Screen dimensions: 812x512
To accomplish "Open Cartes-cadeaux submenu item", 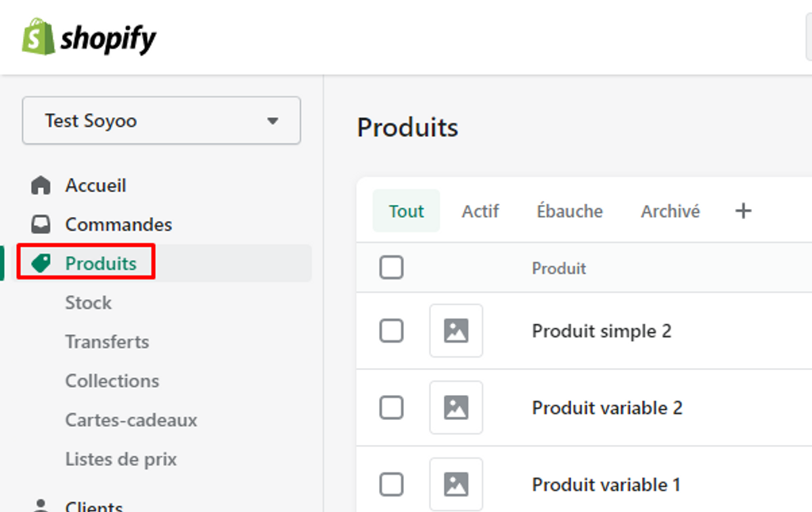I will coord(131,420).
